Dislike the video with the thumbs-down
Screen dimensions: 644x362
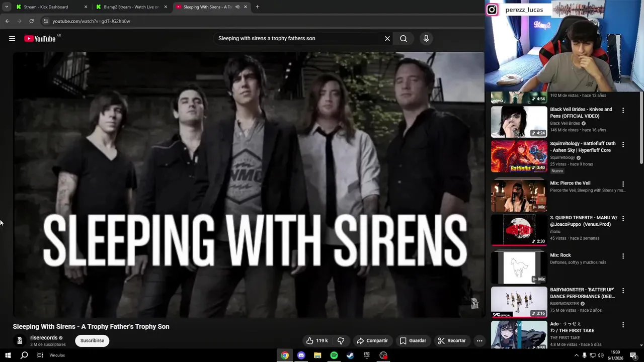pos(341,341)
